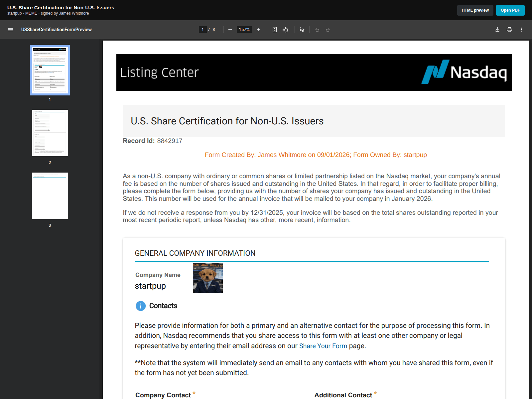The height and width of the screenshot is (399, 532).
Task: Click the USShareCertificationFormPreview file title
Action: coord(57,30)
